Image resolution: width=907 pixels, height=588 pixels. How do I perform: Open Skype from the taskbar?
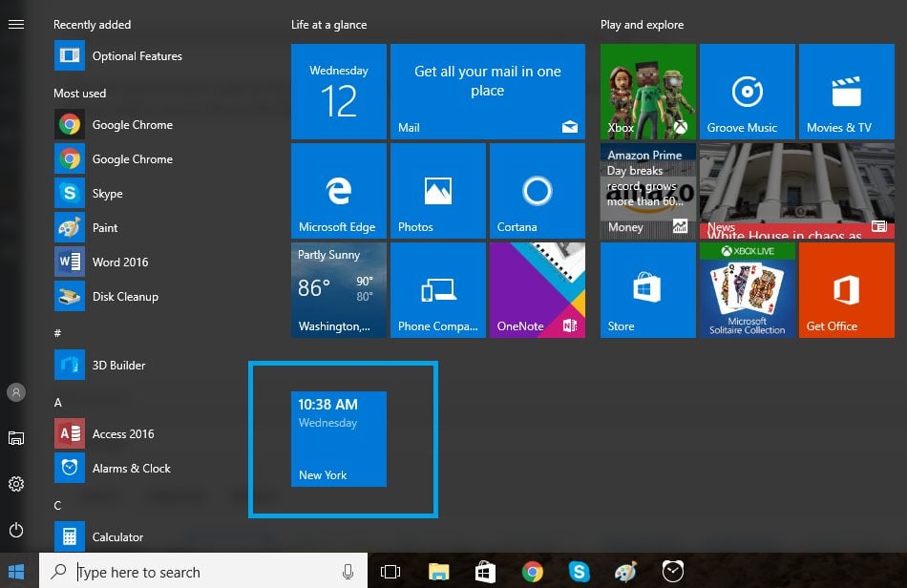pos(579,572)
